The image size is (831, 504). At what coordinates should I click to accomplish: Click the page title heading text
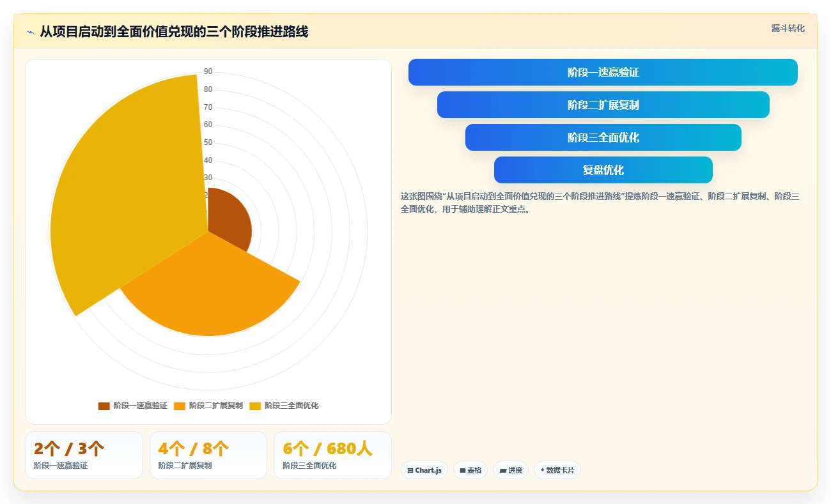click(174, 32)
